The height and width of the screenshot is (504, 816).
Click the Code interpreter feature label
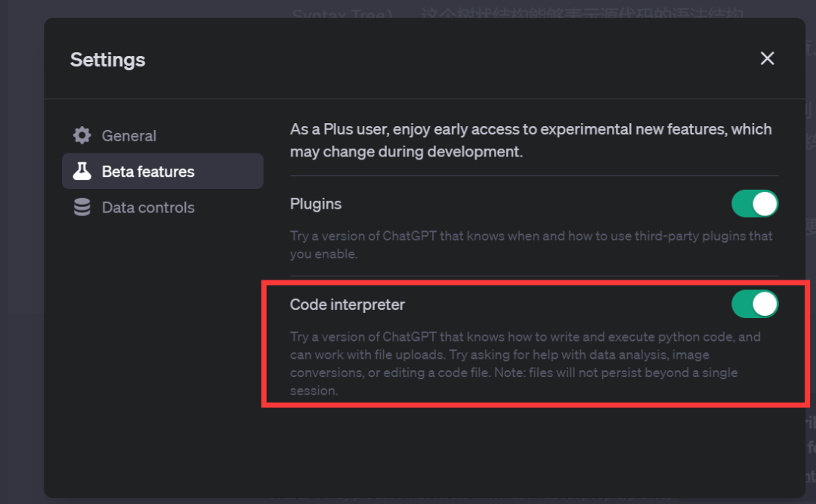tap(347, 305)
